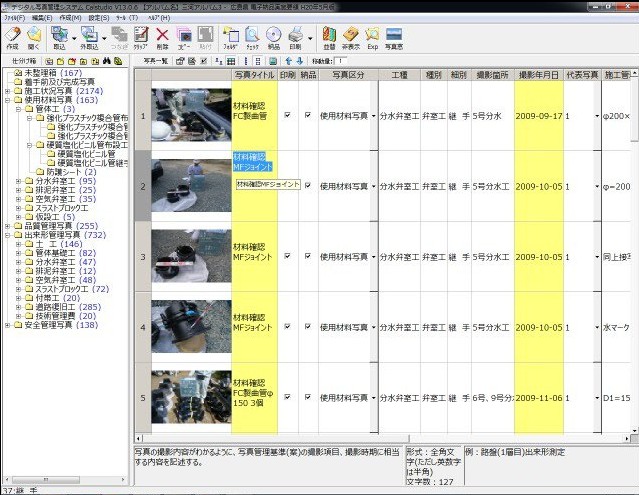Open the ヘルプ(H) menu

(x=159, y=18)
